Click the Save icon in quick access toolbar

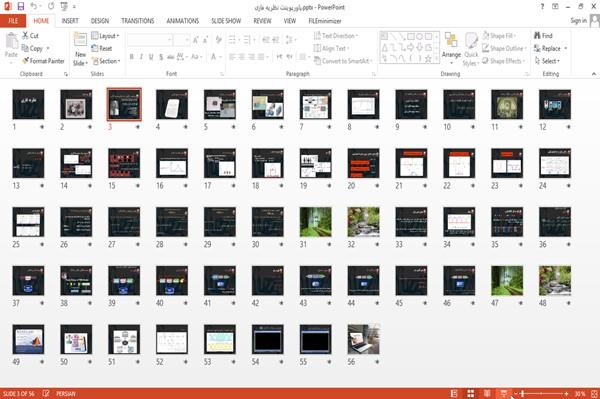21,7
